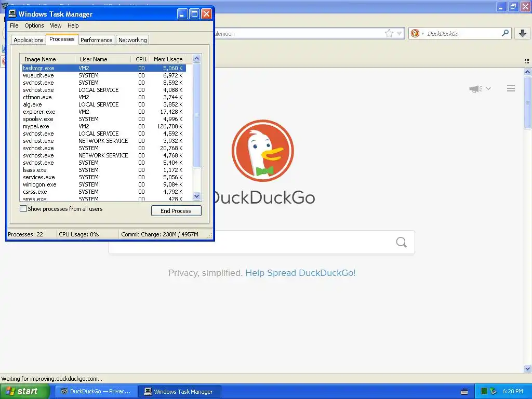
Task: Select the services.exe process row
Action: pos(104,177)
